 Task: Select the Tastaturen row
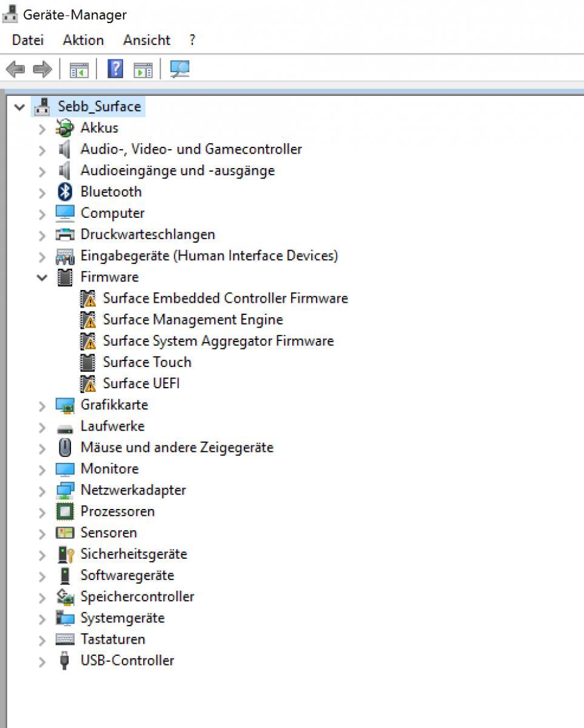pos(113,639)
